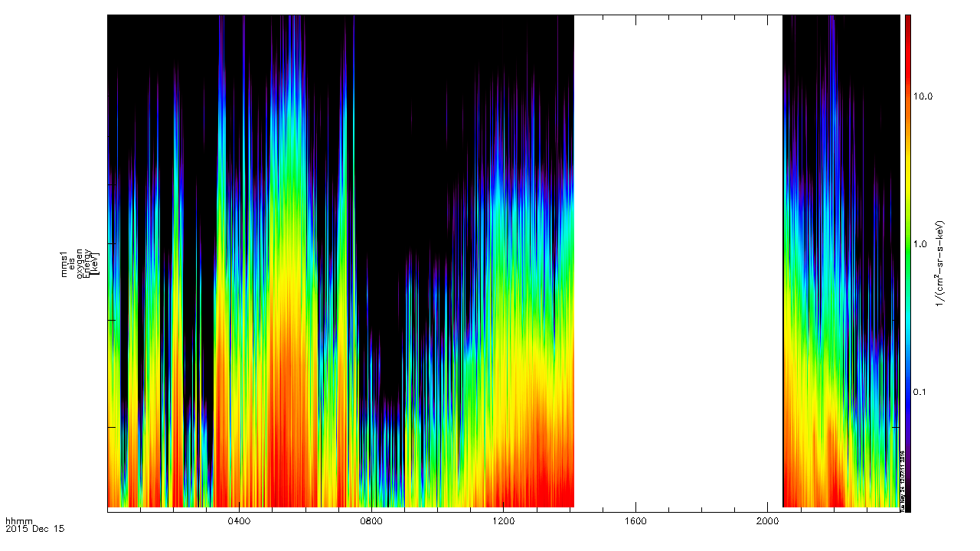Select the 1200 tick label on time axis

[x=503, y=521]
